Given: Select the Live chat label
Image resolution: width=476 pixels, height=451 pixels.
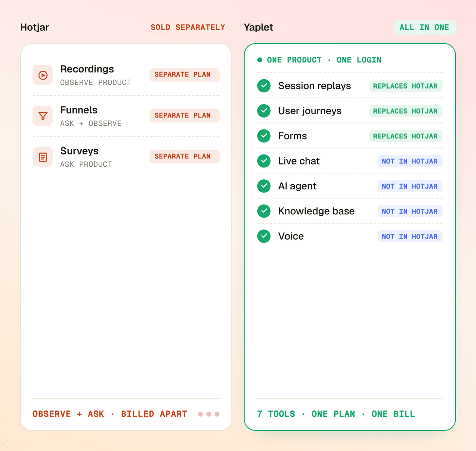Looking at the screenshot, I should (299, 161).
